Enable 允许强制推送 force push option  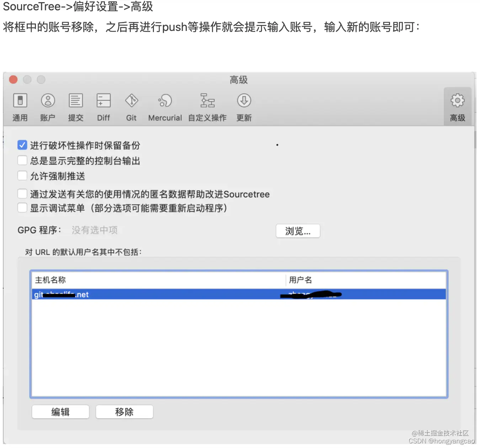[22, 176]
